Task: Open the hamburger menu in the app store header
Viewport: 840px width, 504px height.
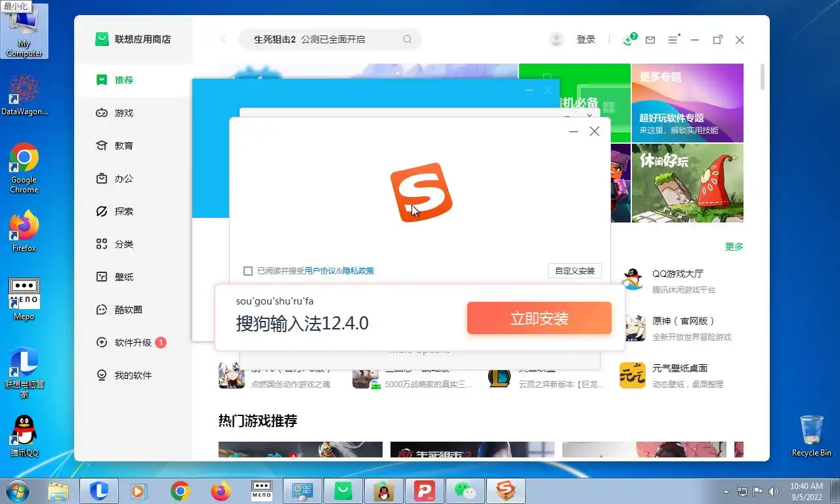Action: tap(673, 40)
